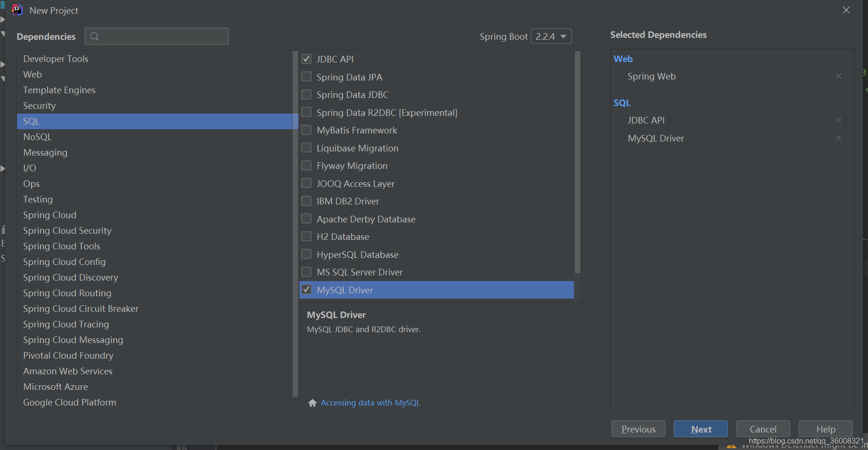Open Template Engines category
Viewport: 868px width, 450px height.
[x=155, y=90]
